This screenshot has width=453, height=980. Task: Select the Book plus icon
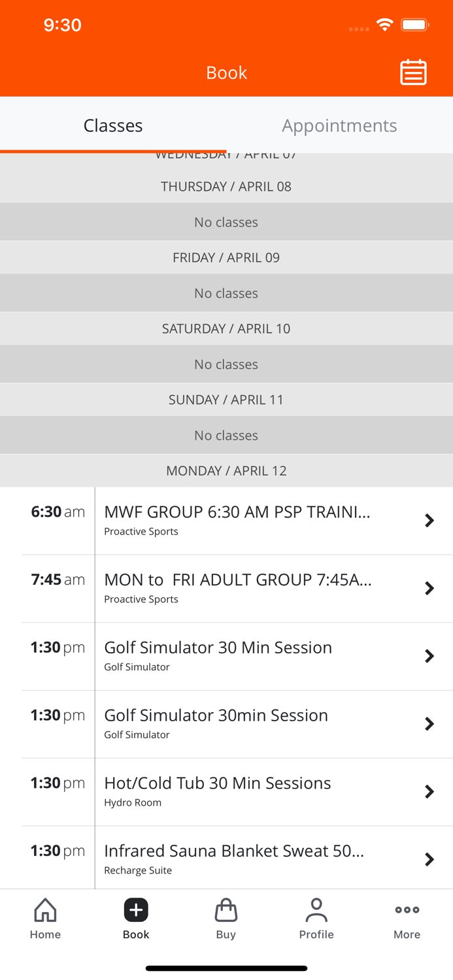coord(136,910)
